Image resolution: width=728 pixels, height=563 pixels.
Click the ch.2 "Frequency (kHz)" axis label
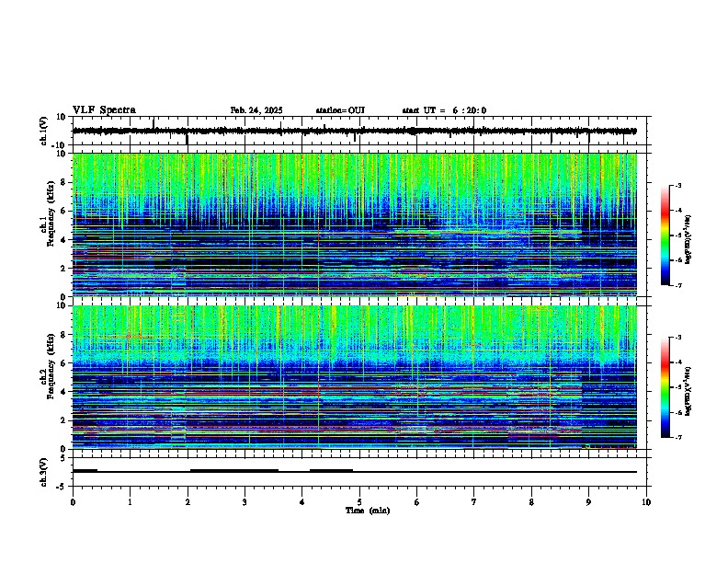coord(51,366)
